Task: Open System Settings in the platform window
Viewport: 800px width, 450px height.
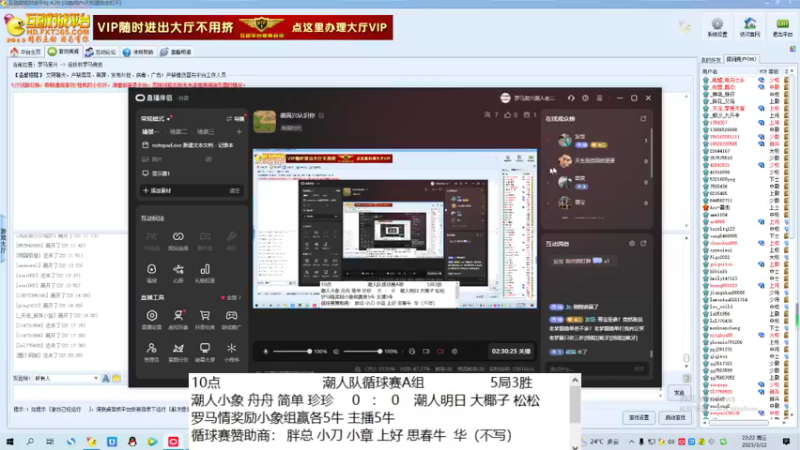Action: coord(717,28)
